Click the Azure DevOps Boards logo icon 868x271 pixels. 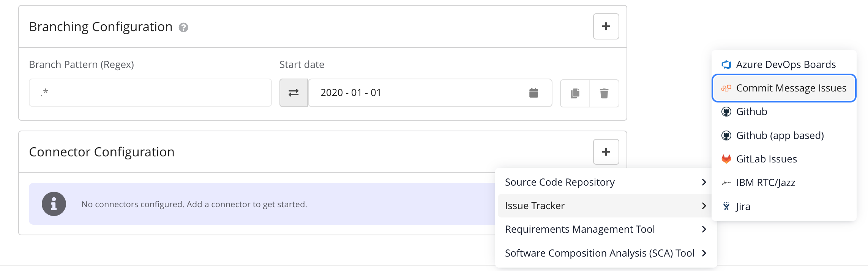726,65
